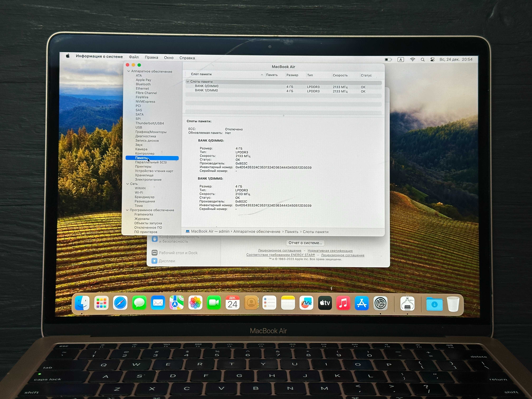Open Messages app in the Dock
Viewport: 532px width, 399px height.
[x=139, y=303]
